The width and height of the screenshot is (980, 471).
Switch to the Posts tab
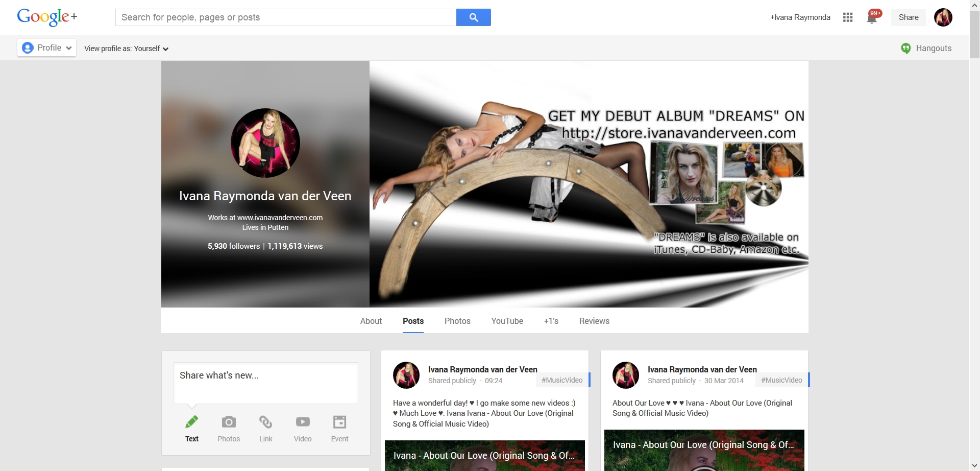point(413,321)
